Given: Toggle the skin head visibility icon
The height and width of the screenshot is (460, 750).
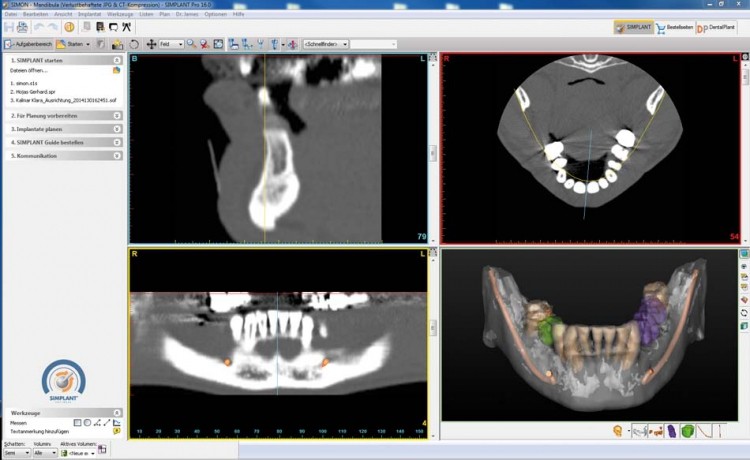Looking at the screenshot, I should (618, 431).
